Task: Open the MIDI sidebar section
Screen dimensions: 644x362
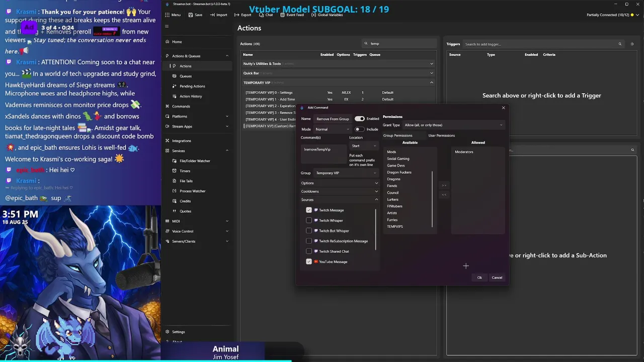Action: pos(197,221)
